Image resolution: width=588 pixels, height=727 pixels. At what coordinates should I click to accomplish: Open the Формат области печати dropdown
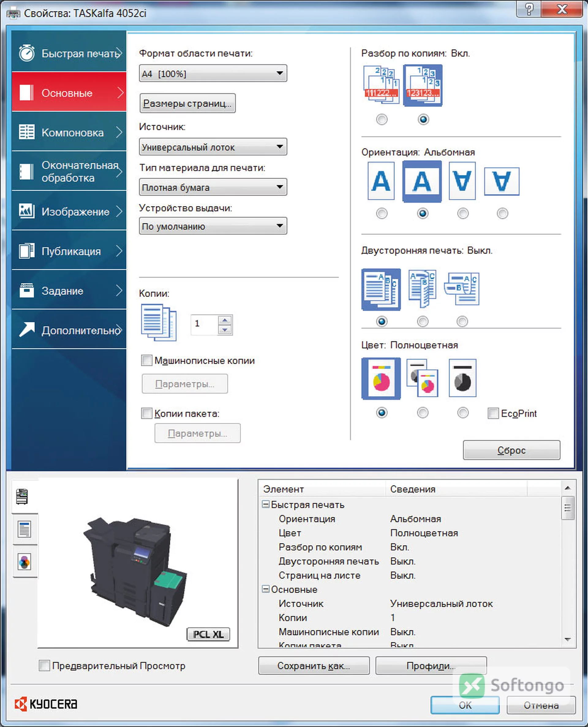tap(213, 73)
